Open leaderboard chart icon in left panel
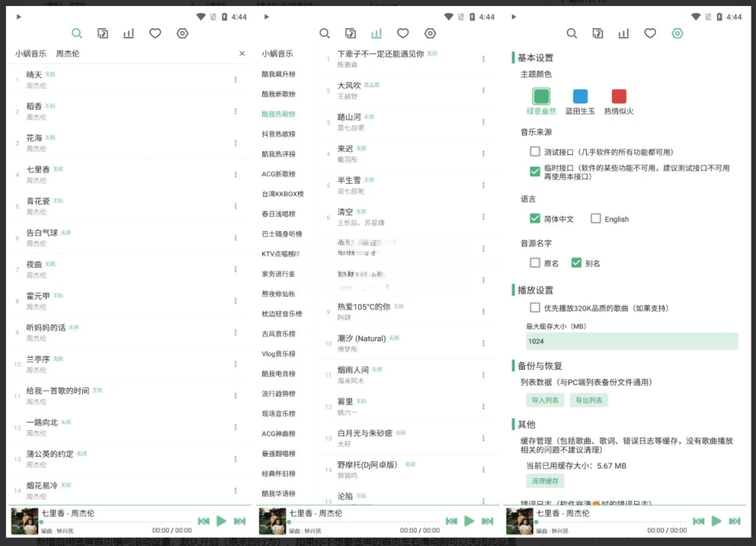 (x=128, y=33)
